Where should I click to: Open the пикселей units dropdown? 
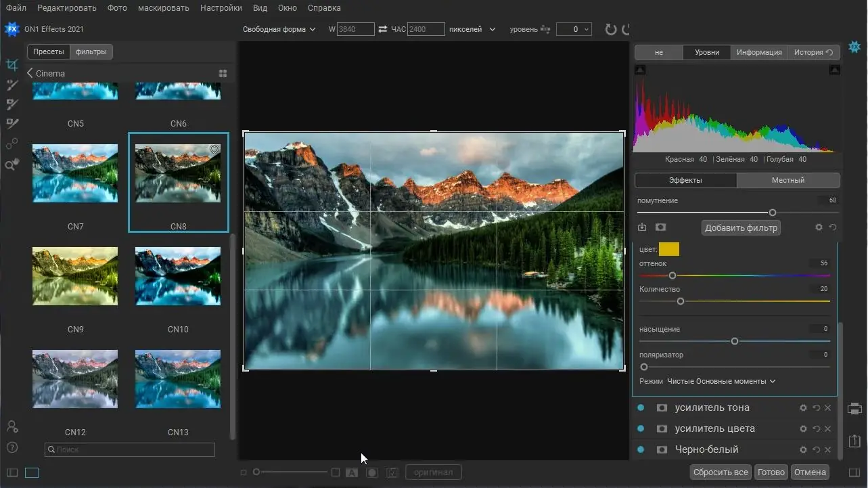(x=472, y=29)
